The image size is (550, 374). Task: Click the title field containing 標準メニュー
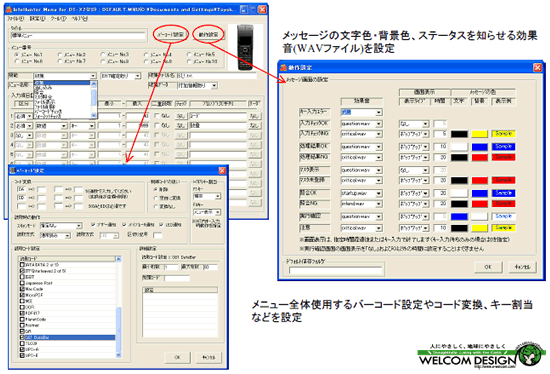[x=78, y=35]
